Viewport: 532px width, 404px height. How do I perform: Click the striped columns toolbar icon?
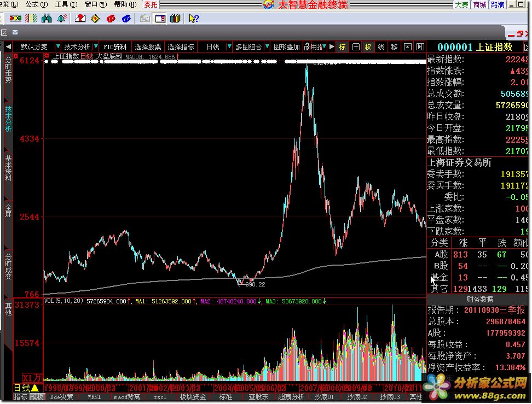pos(31,18)
